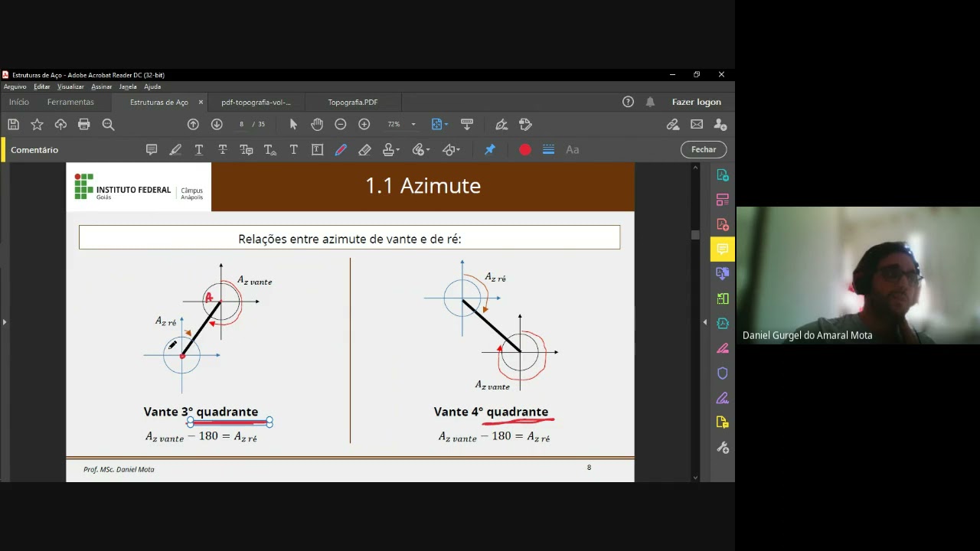Image resolution: width=980 pixels, height=551 pixels.
Task: Select the pencil drawing tool
Action: click(x=341, y=149)
